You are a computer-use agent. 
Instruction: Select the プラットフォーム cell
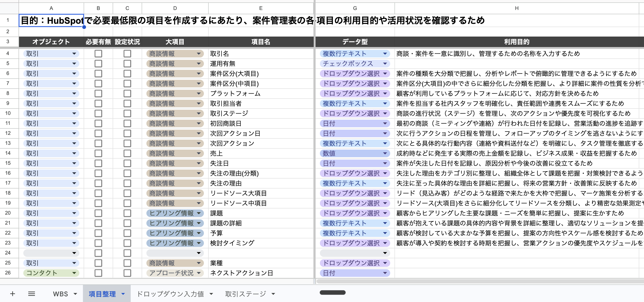[x=261, y=94]
